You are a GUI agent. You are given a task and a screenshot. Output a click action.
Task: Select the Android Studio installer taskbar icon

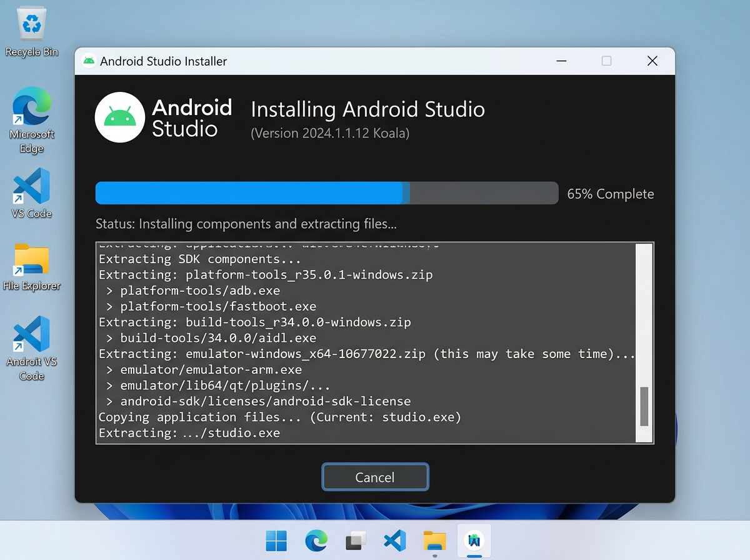(x=474, y=541)
